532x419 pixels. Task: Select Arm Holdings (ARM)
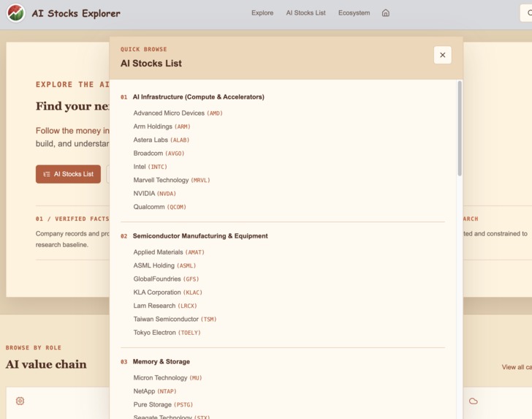pyautogui.click(x=161, y=127)
